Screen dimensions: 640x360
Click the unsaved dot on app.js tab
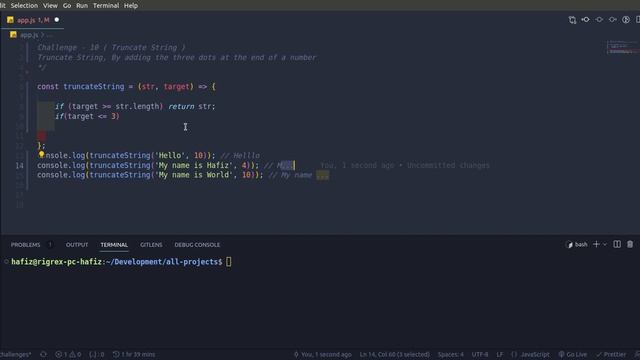click(57, 20)
